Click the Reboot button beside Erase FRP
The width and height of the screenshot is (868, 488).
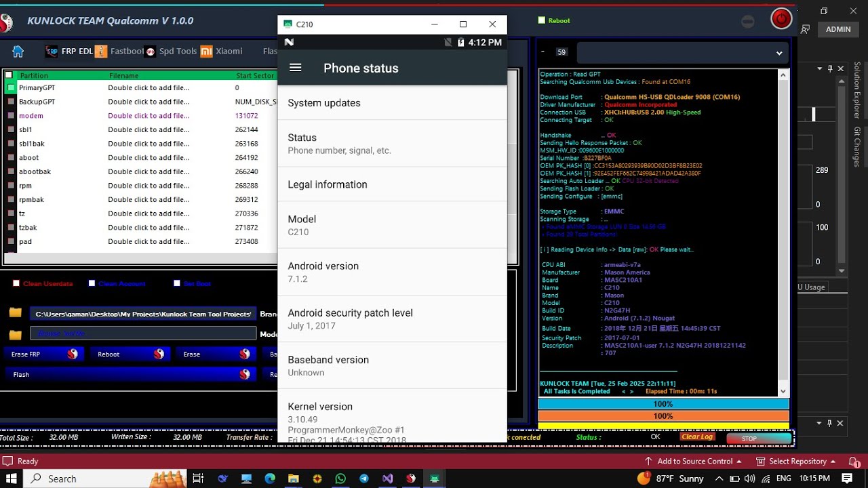tap(130, 354)
